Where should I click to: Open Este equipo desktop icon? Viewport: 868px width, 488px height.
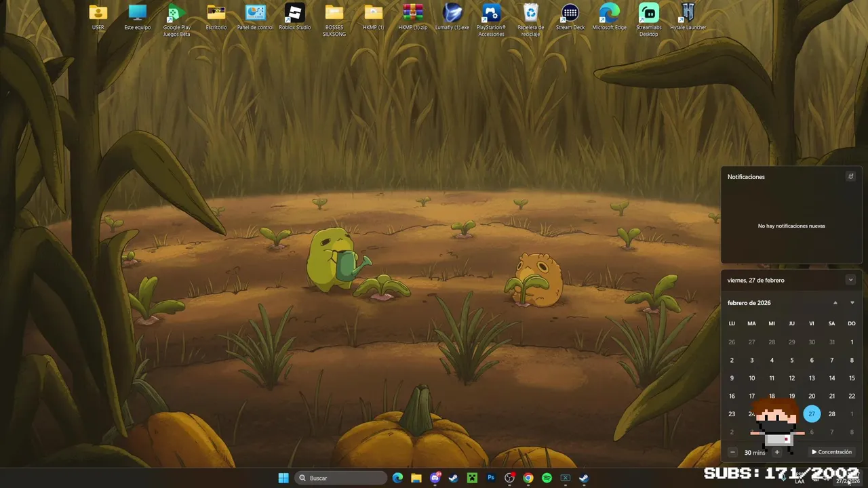[x=138, y=17]
